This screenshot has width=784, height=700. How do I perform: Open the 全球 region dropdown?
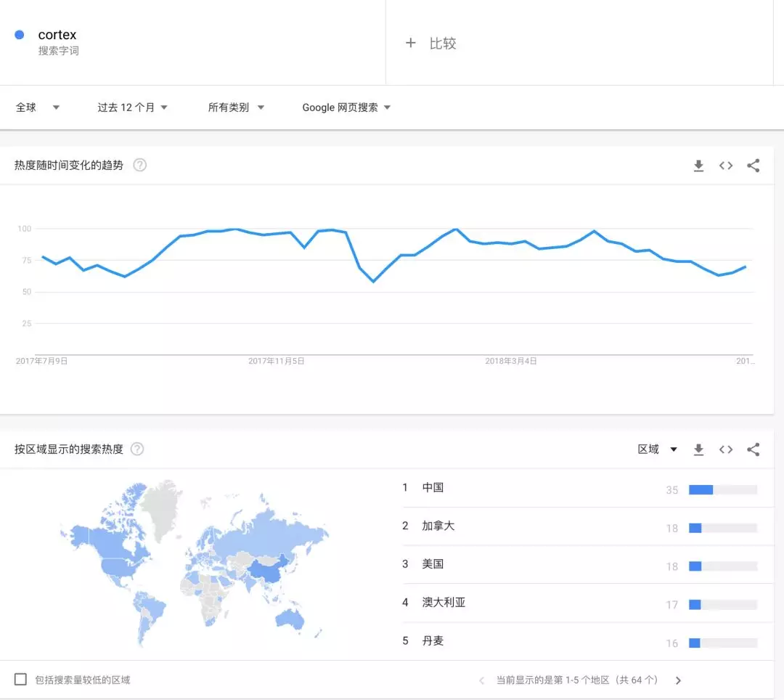(x=38, y=107)
